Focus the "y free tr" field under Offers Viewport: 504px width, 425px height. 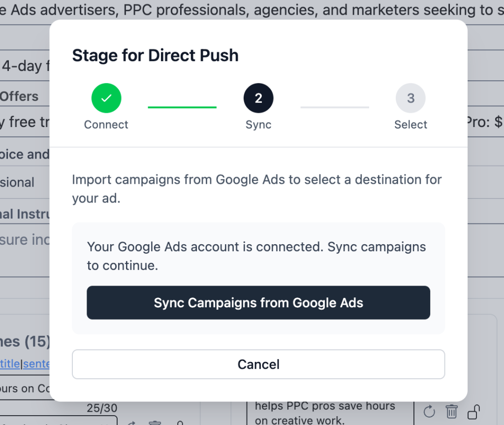click(x=25, y=123)
